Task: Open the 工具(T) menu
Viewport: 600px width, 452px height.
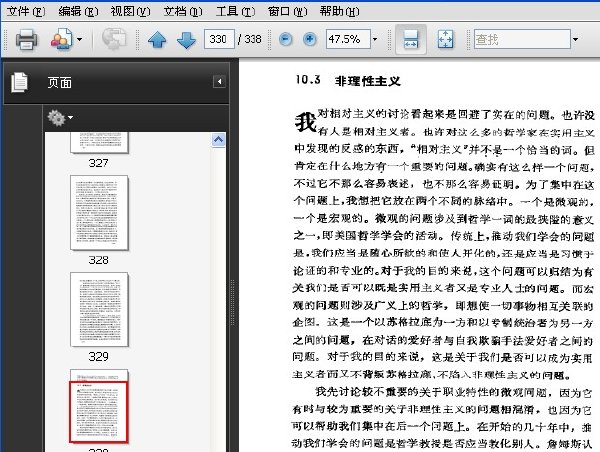Action: click(235, 11)
